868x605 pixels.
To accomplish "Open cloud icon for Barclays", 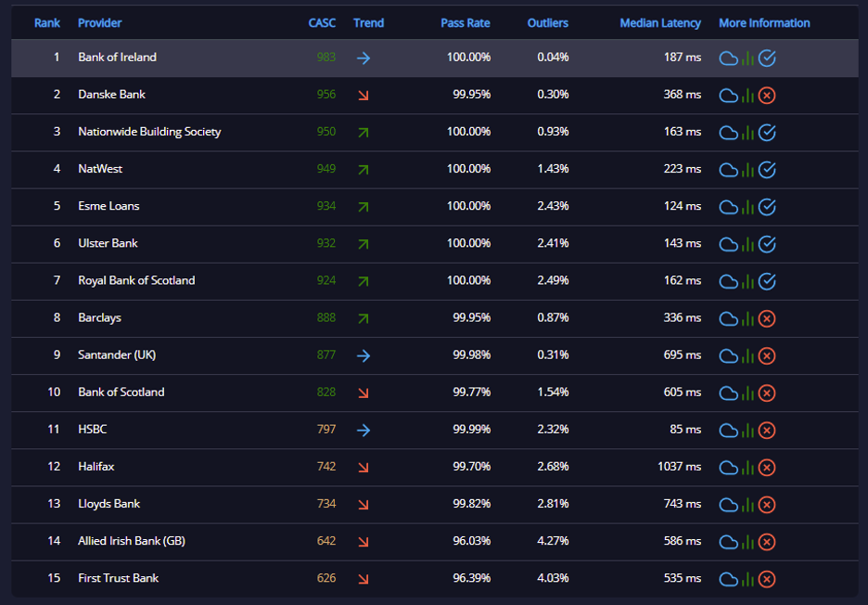I will tap(728, 318).
